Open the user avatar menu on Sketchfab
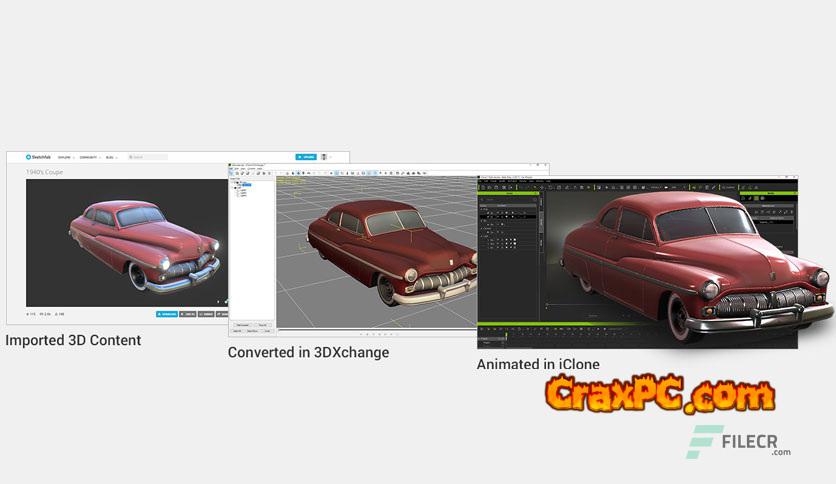Image resolution: width=836 pixels, height=484 pixels. click(324, 157)
